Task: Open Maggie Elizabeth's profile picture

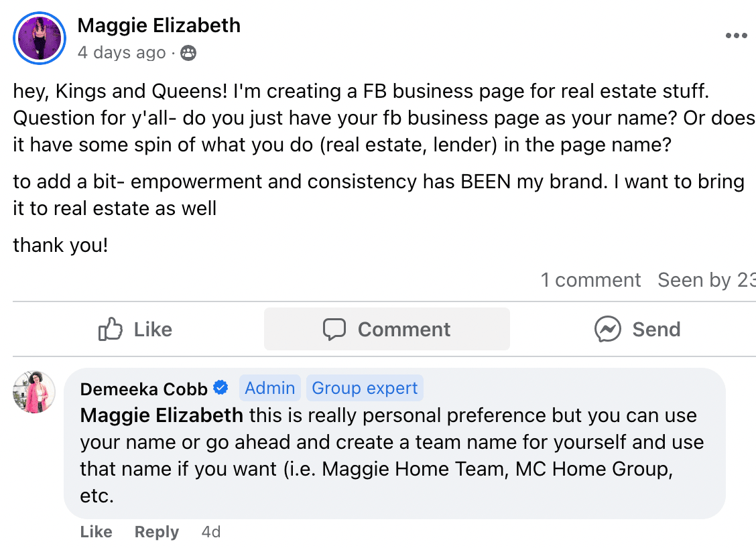Action: tap(39, 38)
